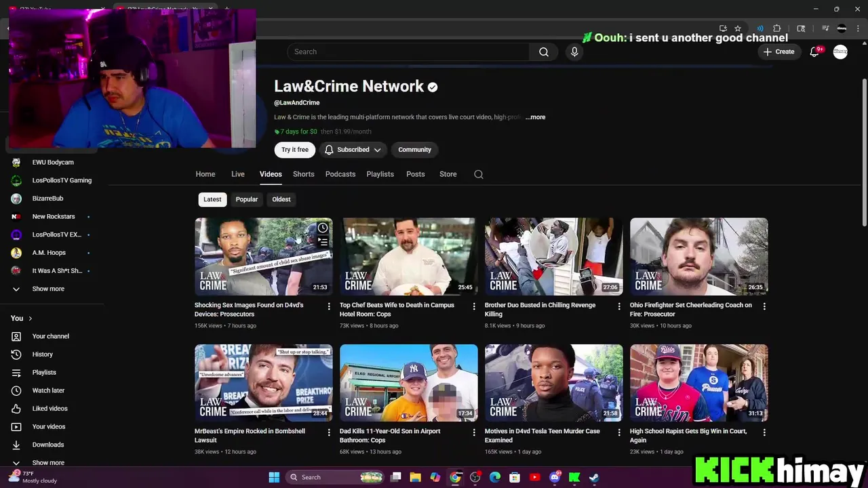Screen dimensions: 868x488
Task: Search within channel using tab-row magnifier
Action: (479, 174)
